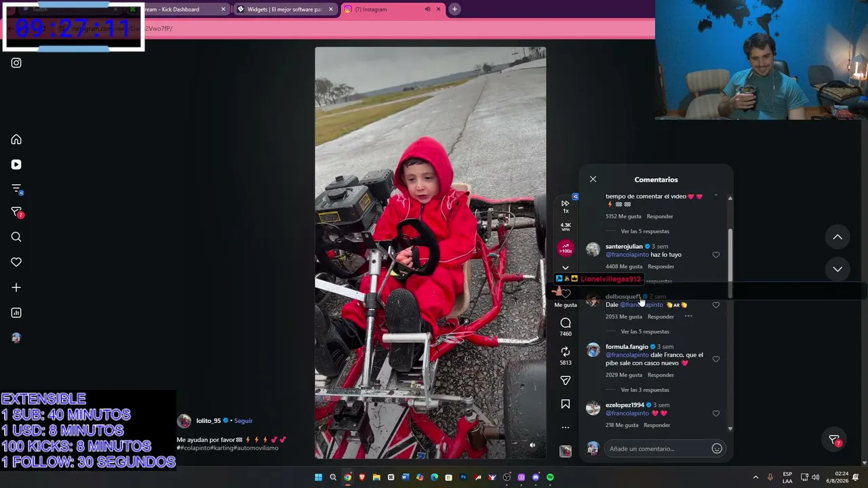
Task: Open the messages icon below Reels in sidebar
Action: 17,189
